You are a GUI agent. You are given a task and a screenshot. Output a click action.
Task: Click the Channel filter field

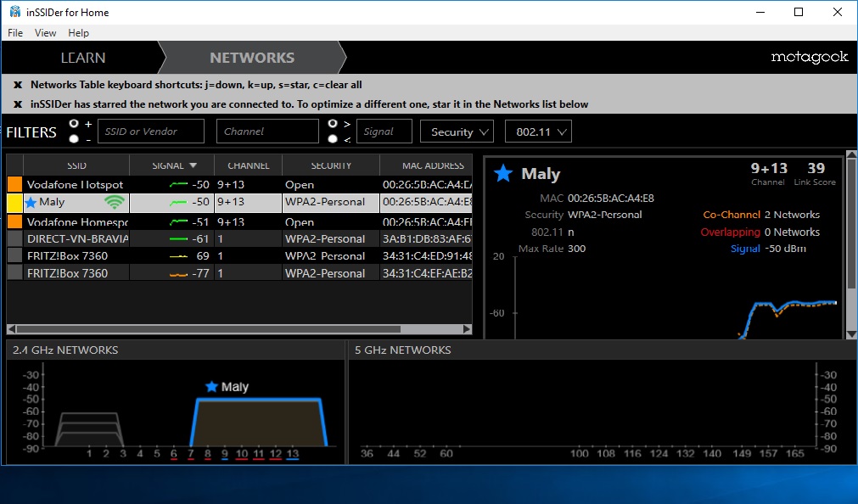tap(267, 132)
